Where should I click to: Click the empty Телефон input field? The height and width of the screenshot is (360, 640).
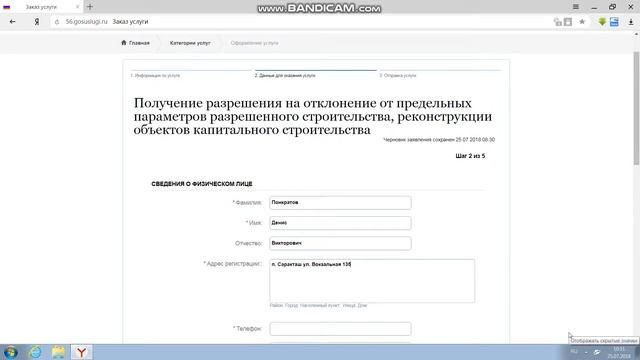click(340, 329)
